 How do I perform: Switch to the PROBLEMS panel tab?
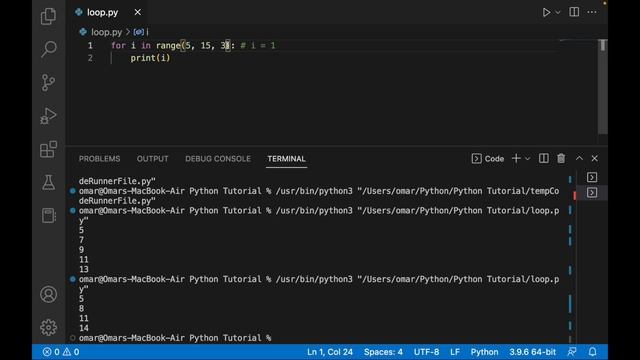click(x=99, y=159)
